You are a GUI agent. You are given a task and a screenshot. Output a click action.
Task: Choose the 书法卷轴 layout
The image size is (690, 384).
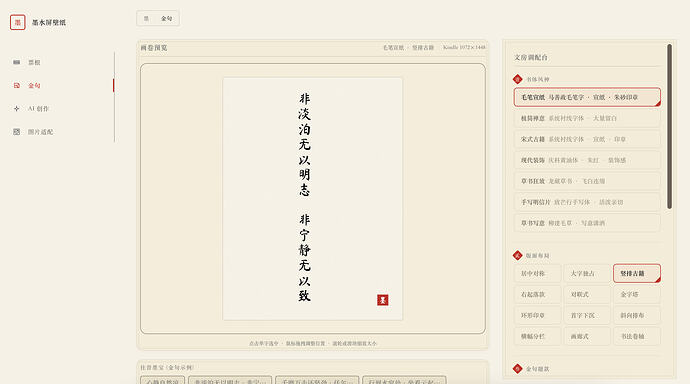click(x=637, y=336)
